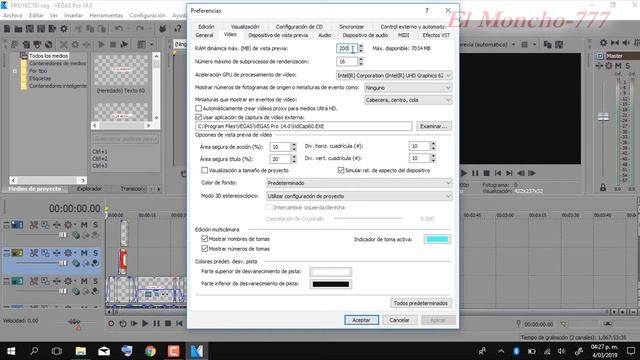Open the Insertar menu
This screenshot has width=640, height=360.
coord(73,16)
